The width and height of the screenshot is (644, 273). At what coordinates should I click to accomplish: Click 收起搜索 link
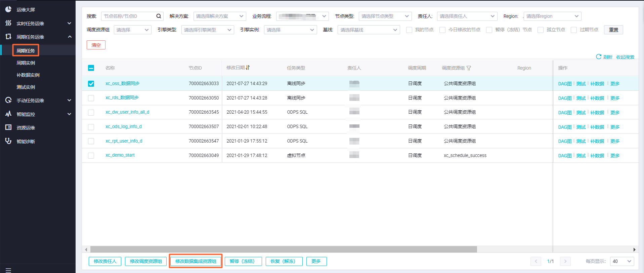tap(625, 57)
